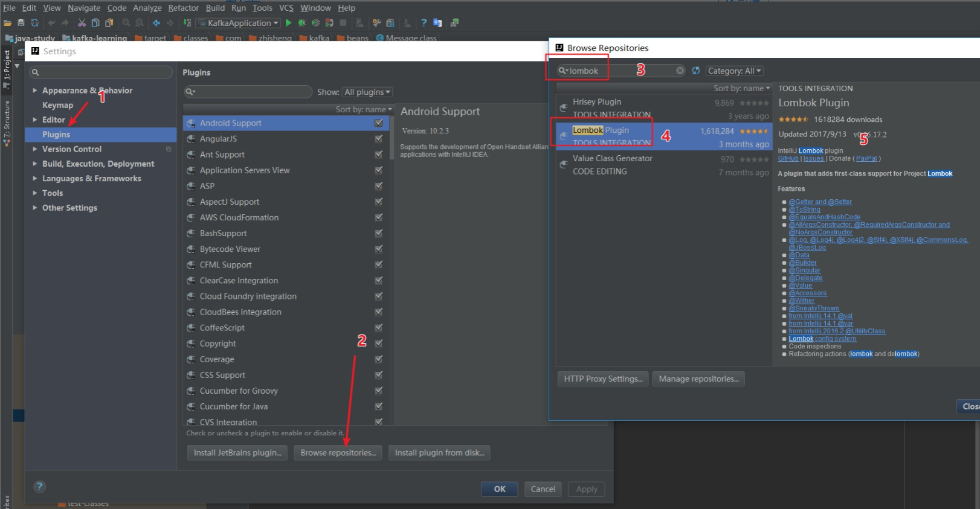Open the Category: All dropdown

point(734,71)
